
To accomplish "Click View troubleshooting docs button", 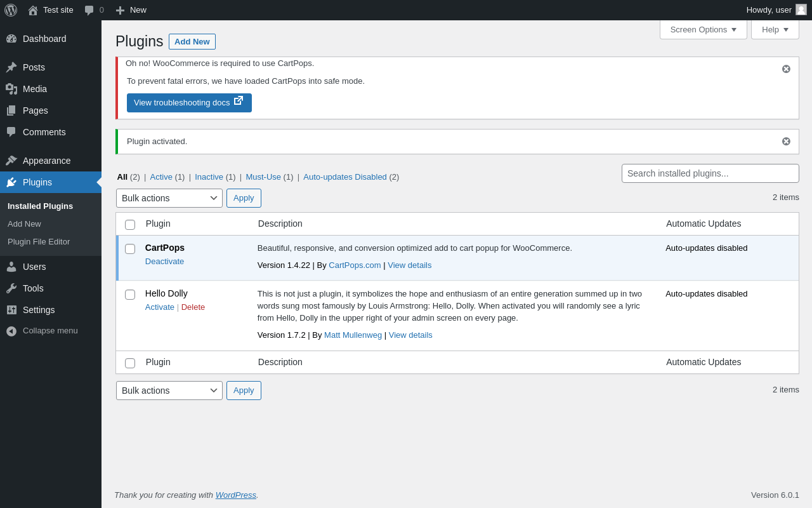I will [x=189, y=103].
